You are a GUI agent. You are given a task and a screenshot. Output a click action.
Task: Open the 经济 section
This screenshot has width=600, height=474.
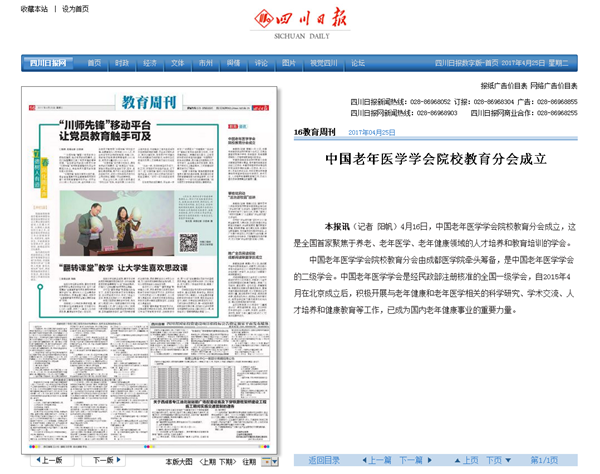[150, 63]
